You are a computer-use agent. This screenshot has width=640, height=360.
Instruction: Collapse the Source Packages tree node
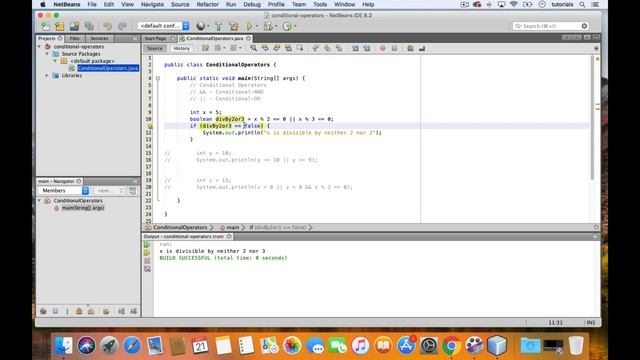pyautogui.click(x=48, y=54)
